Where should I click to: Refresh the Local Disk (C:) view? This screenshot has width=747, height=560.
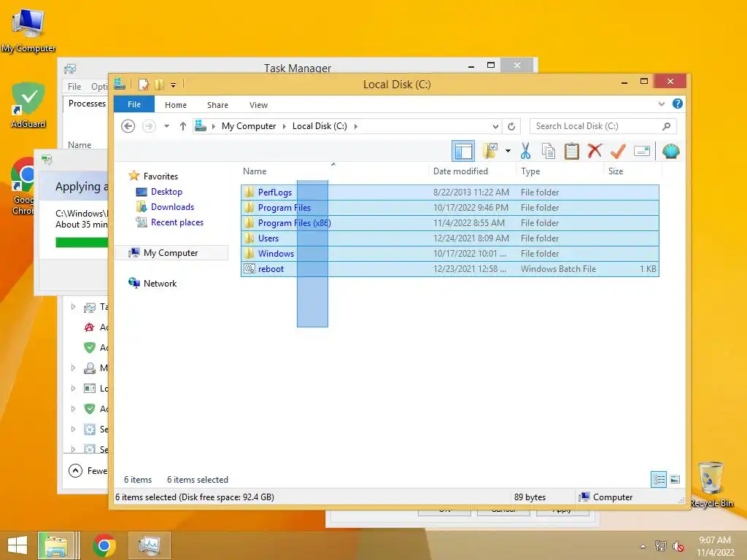[511, 126]
